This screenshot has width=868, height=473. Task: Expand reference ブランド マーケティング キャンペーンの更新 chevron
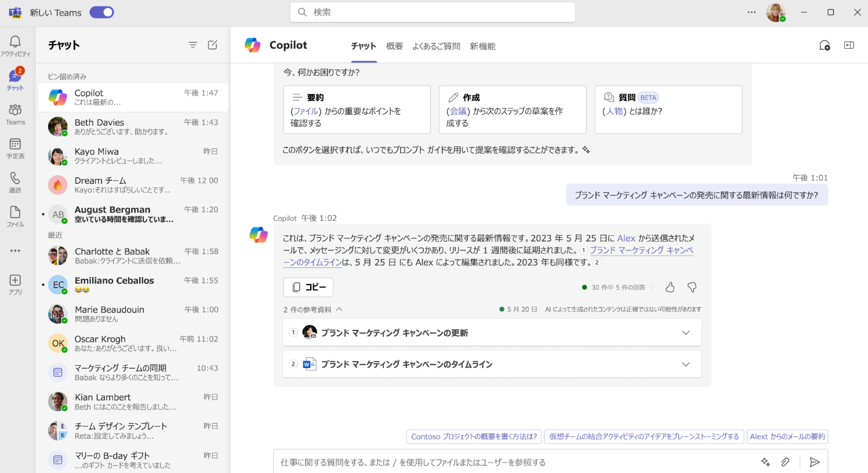coord(686,333)
